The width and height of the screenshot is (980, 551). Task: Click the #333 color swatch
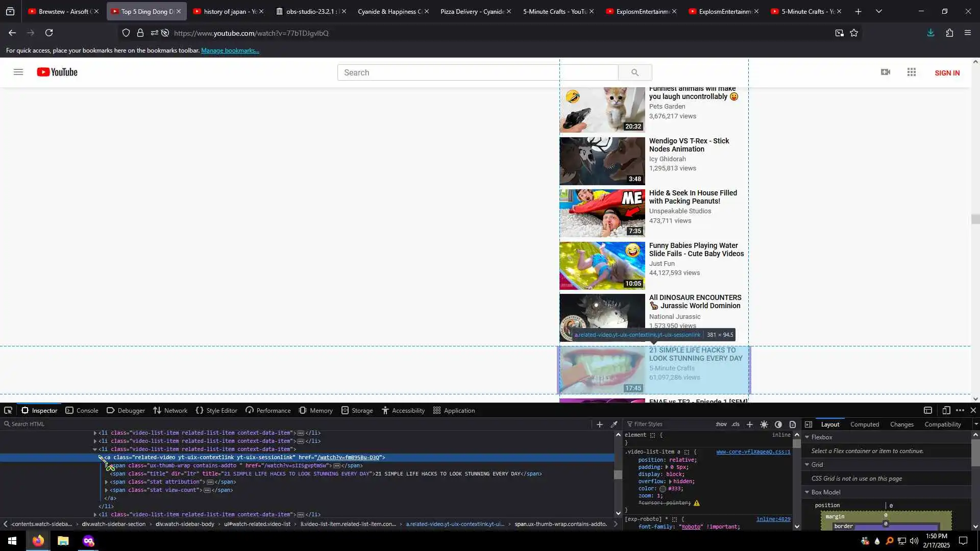[663, 489]
